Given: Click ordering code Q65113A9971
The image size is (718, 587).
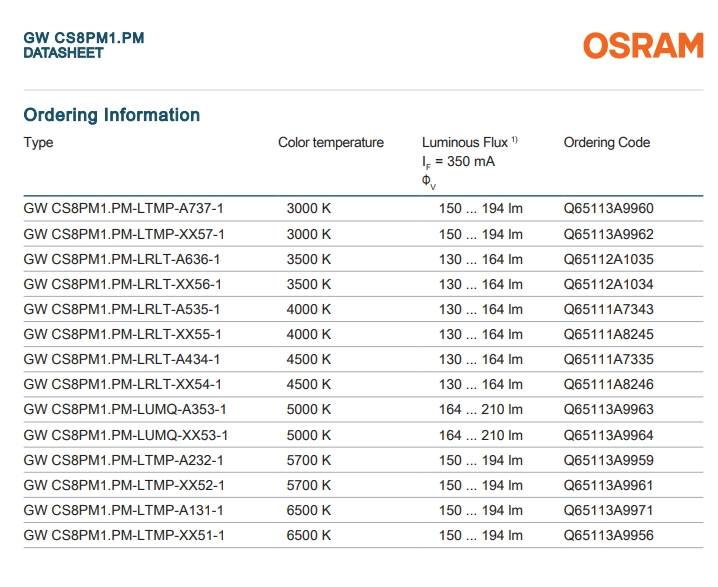Looking at the screenshot, I should point(609,510).
